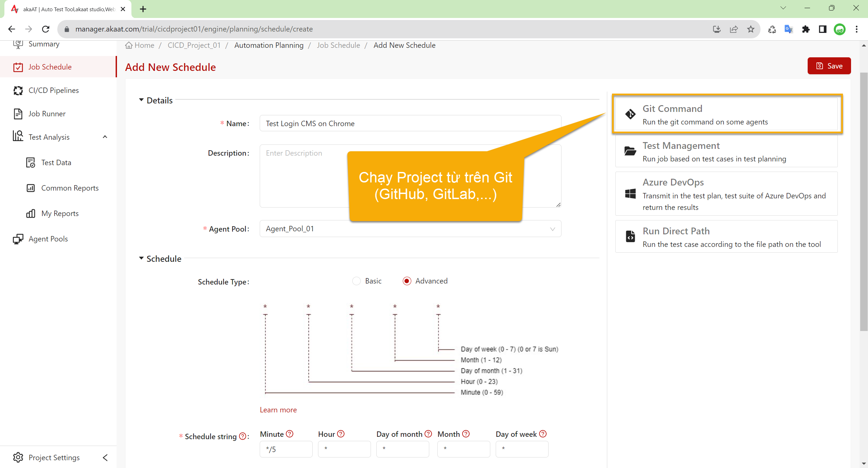Click help icon beside Day of week

(543, 434)
